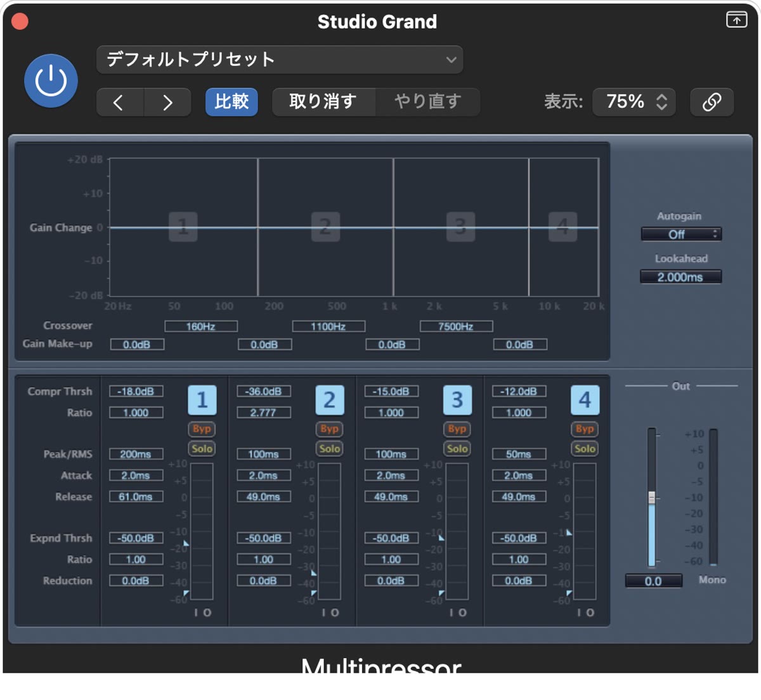Bypass band 3 with Byp button
The image size is (761, 700).
[457, 429]
